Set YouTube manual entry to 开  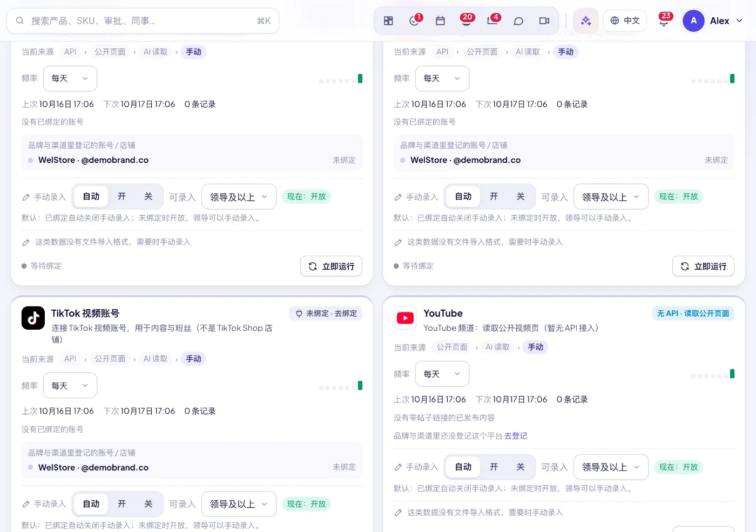494,467
